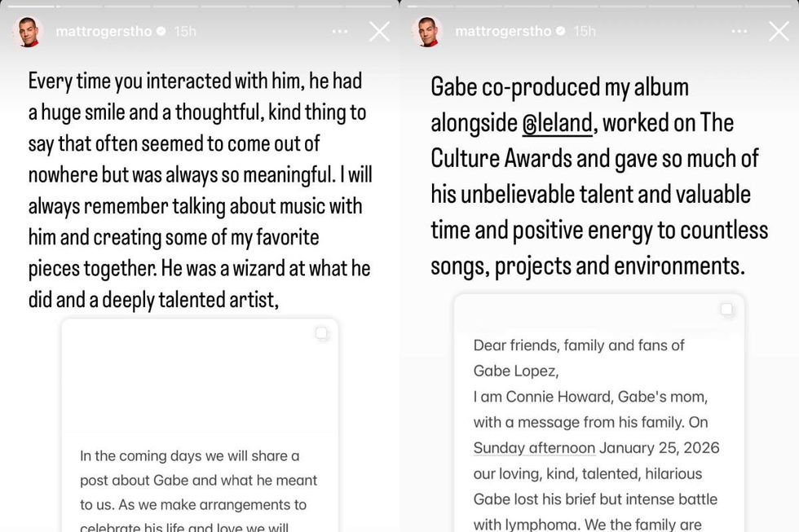Click the 15h timestamp on the right story
Screen dimensions: 799x532
tap(586, 32)
